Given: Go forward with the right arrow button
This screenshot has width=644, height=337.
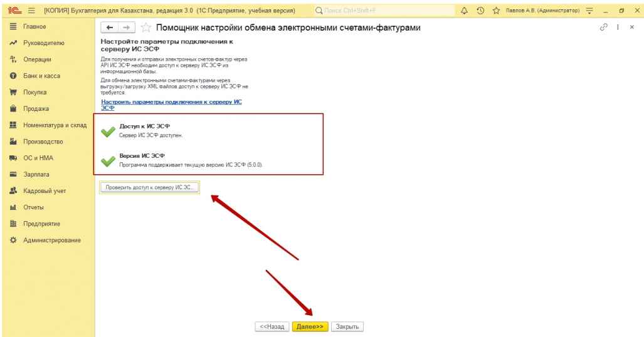Looking at the screenshot, I should 127,28.
